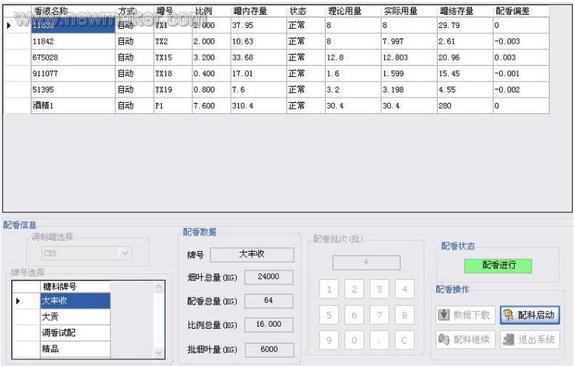
Task: Select 精品 in the 牌号选择 list
Action: coord(75,349)
